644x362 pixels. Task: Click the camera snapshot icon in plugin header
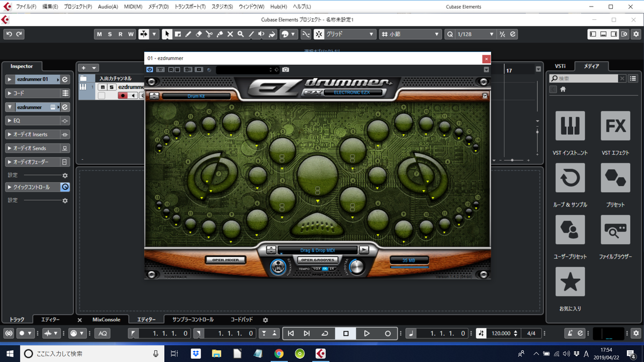point(286,70)
